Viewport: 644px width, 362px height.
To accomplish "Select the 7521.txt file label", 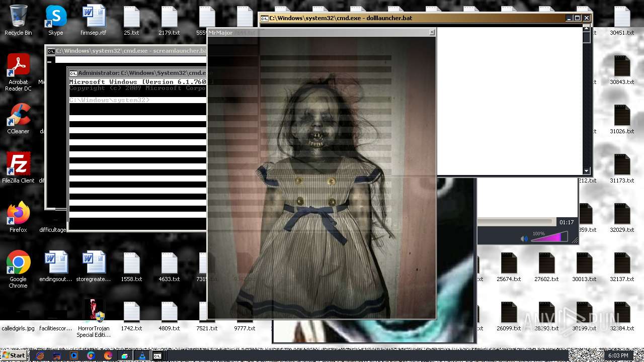I will click(x=207, y=328).
